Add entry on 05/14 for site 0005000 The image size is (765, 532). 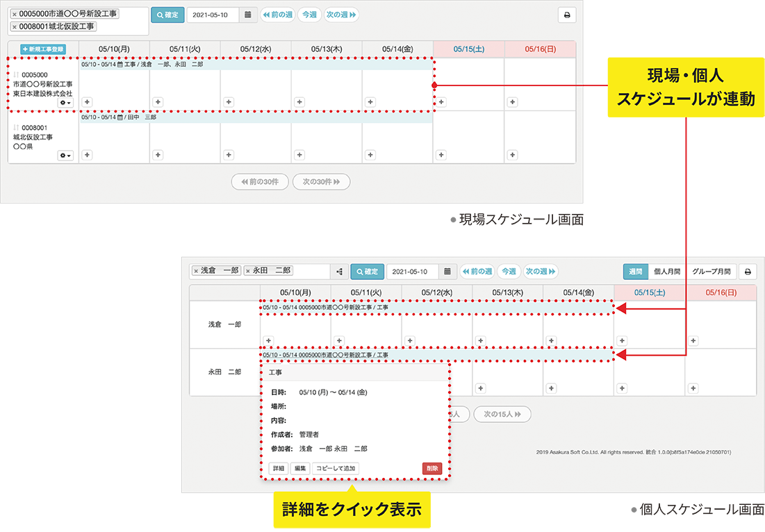pos(370,102)
